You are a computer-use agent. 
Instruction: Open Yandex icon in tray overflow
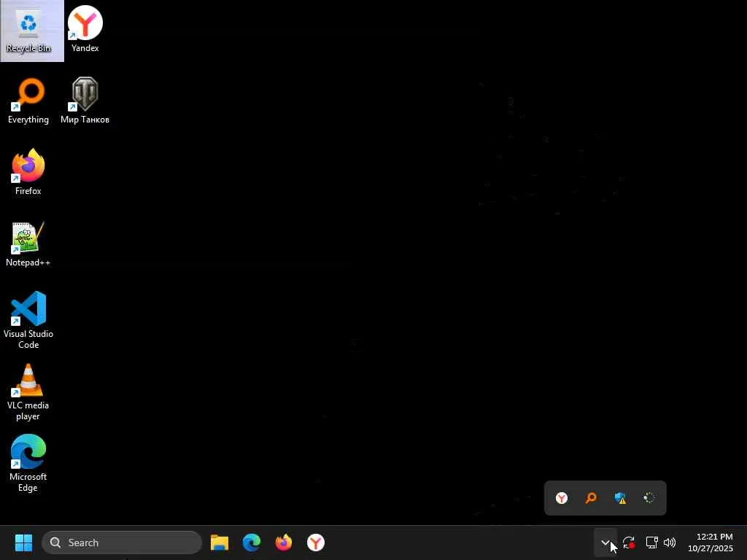pyautogui.click(x=562, y=498)
